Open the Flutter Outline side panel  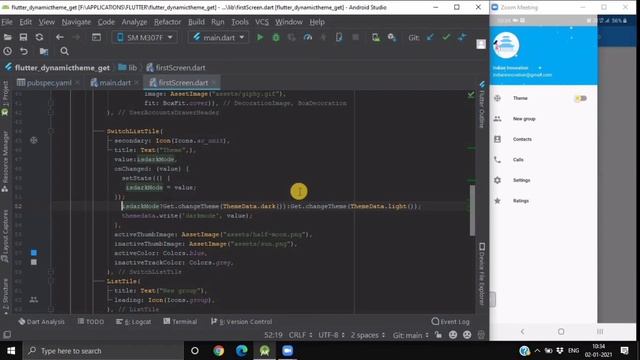[x=482, y=105]
